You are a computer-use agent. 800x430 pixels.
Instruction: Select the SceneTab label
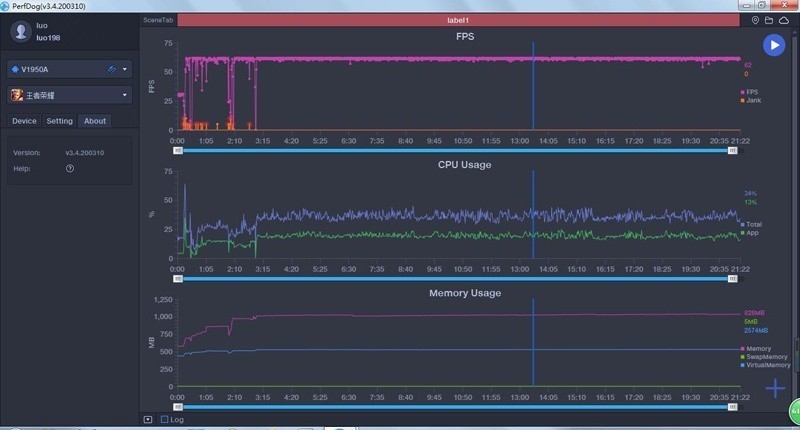pyautogui.click(x=158, y=20)
